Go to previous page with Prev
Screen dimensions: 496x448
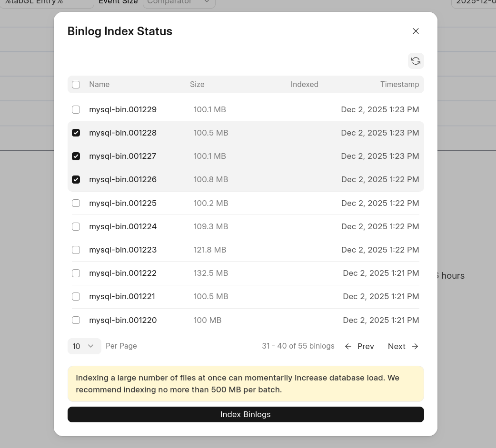[359, 346]
